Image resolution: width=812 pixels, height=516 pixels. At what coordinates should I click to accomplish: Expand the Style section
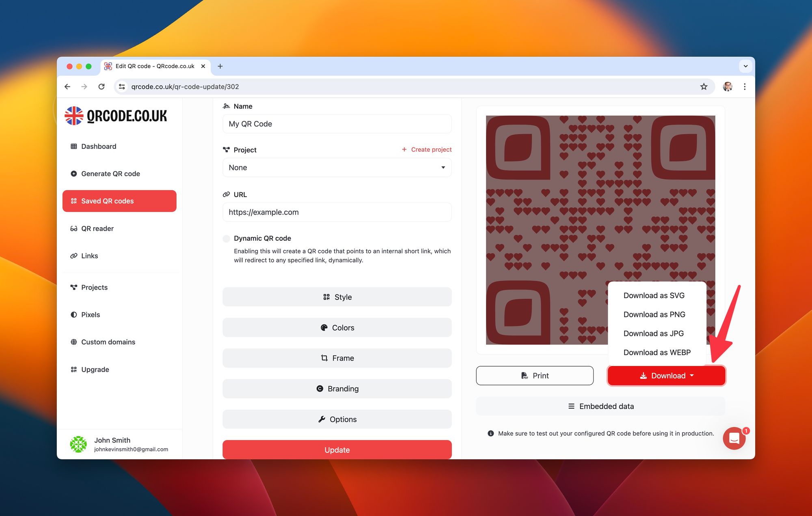337,297
